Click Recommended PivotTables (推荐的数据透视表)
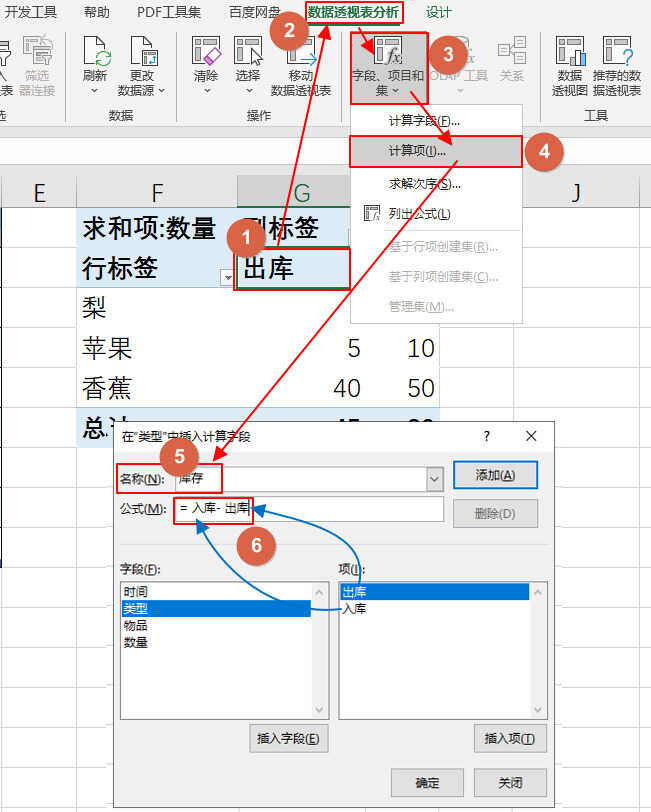 [x=617, y=66]
